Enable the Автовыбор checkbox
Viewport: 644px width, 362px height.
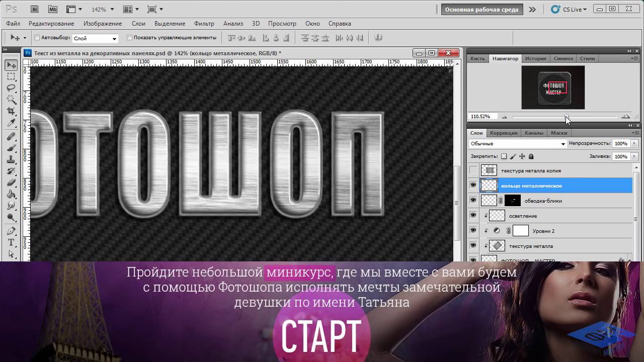tap(37, 38)
